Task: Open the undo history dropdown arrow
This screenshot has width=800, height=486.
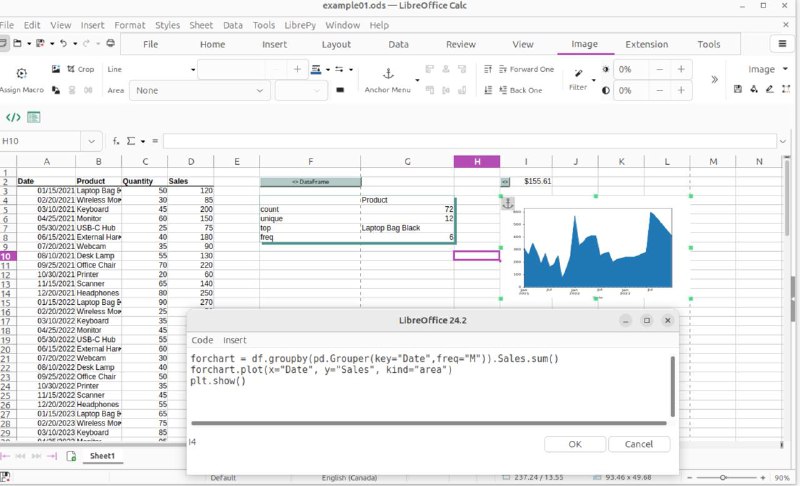Action: click(75, 44)
